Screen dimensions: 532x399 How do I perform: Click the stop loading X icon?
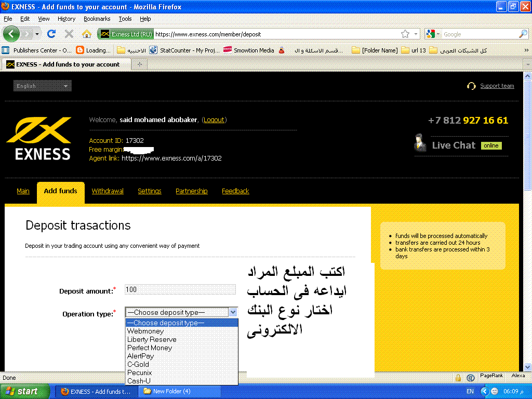pyautogui.click(x=69, y=34)
